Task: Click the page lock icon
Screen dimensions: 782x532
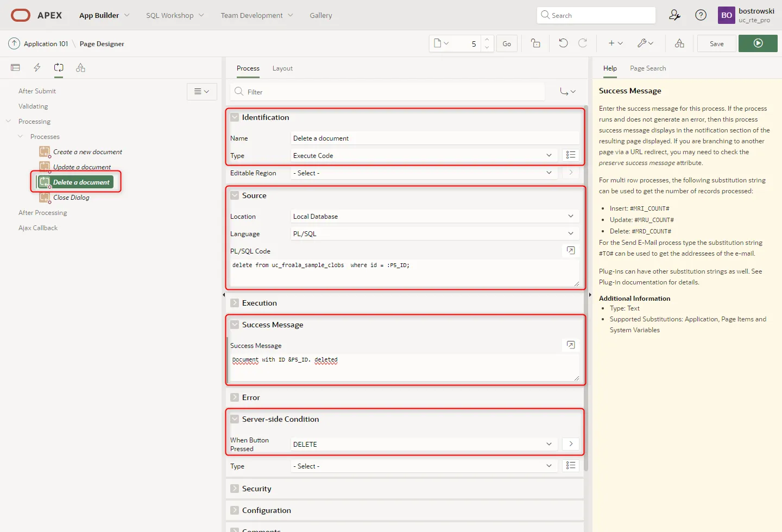Action: tap(535, 43)
